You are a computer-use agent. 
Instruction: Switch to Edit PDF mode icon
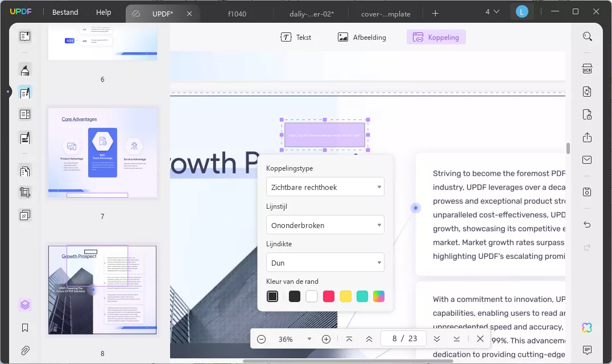pyautogui.click(x=25, y=93)
